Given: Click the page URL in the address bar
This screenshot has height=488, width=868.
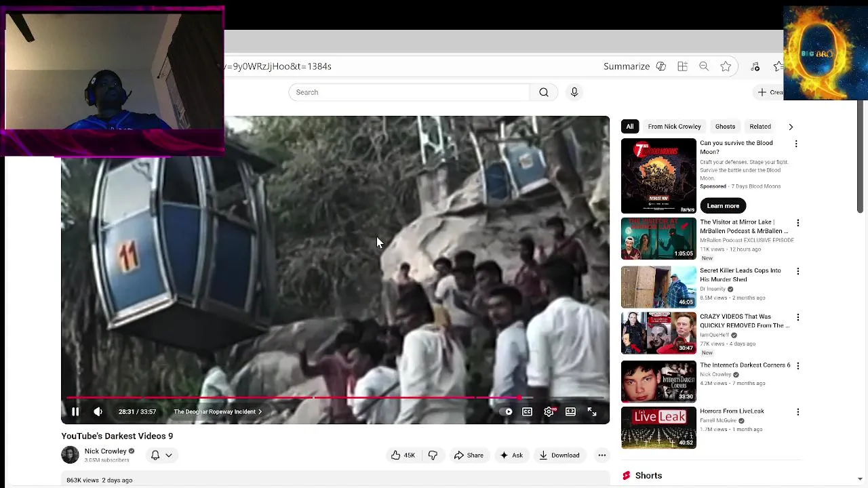Looking at the screenshot, I should tap(279, 66).
